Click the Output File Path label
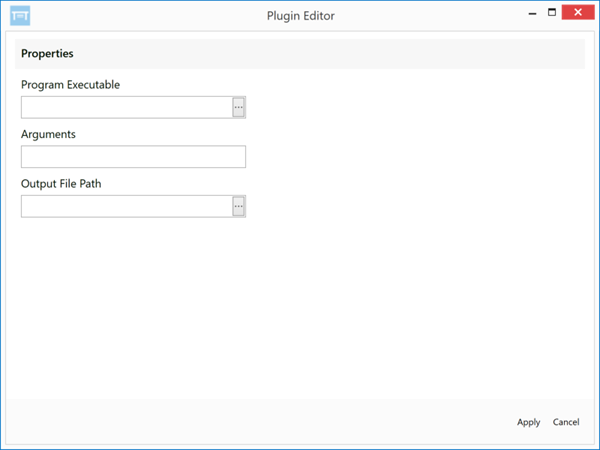 tap(61, 184)
